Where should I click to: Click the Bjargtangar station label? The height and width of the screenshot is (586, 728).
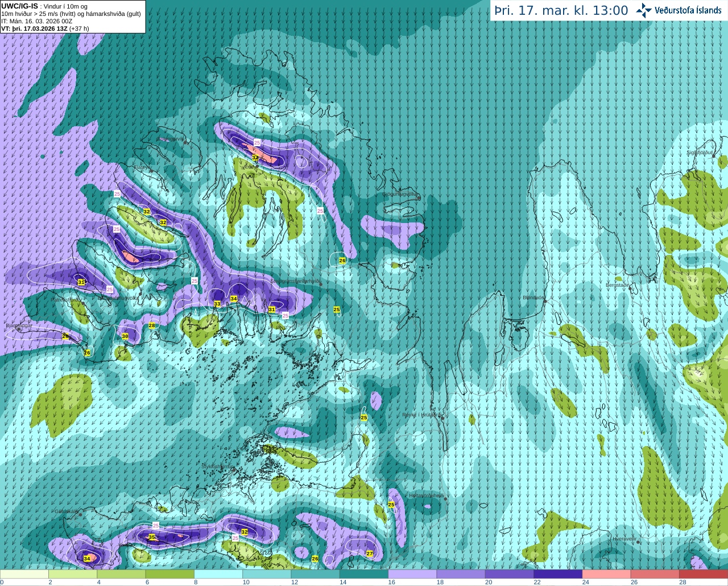coord(19,325)
